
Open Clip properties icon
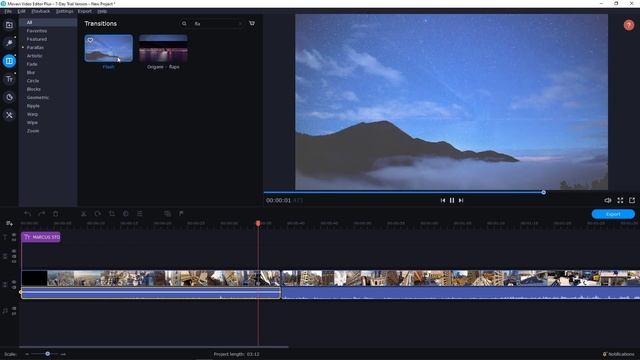click(140, 213)
